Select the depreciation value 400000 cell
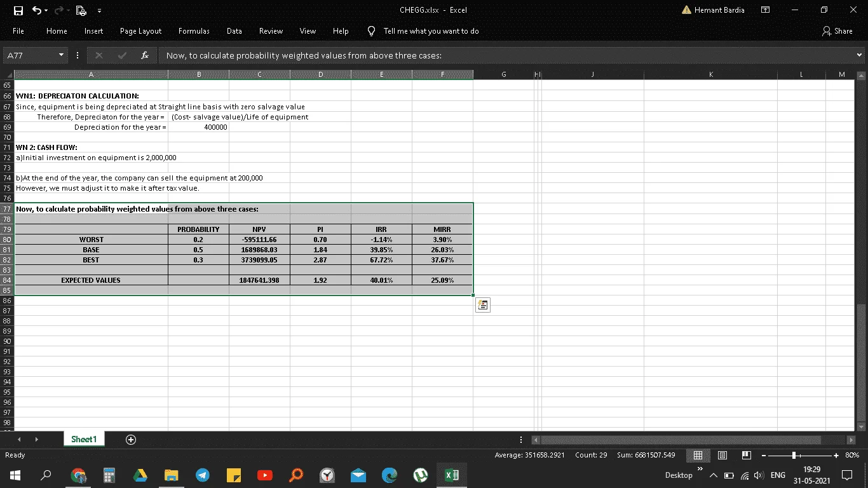The image size is (868, 488). coord(198,127)
